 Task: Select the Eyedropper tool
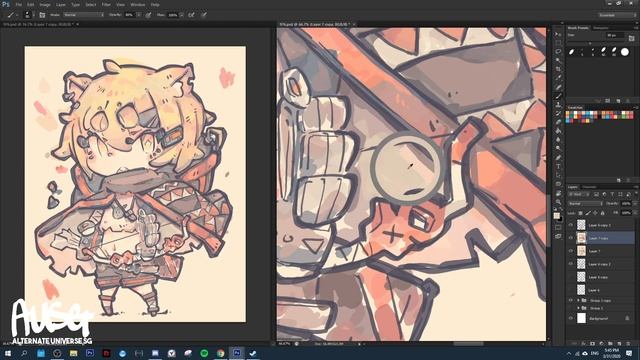point(558,78)
